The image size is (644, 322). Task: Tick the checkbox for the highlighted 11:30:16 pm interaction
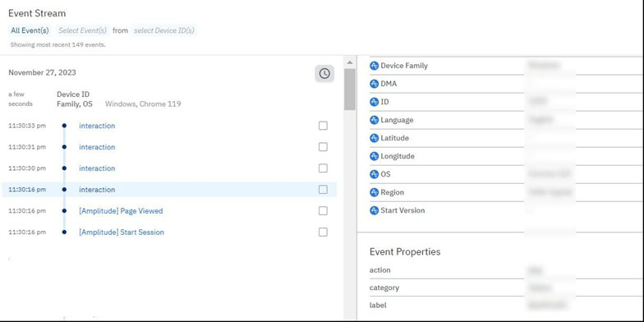pos(324,189)
